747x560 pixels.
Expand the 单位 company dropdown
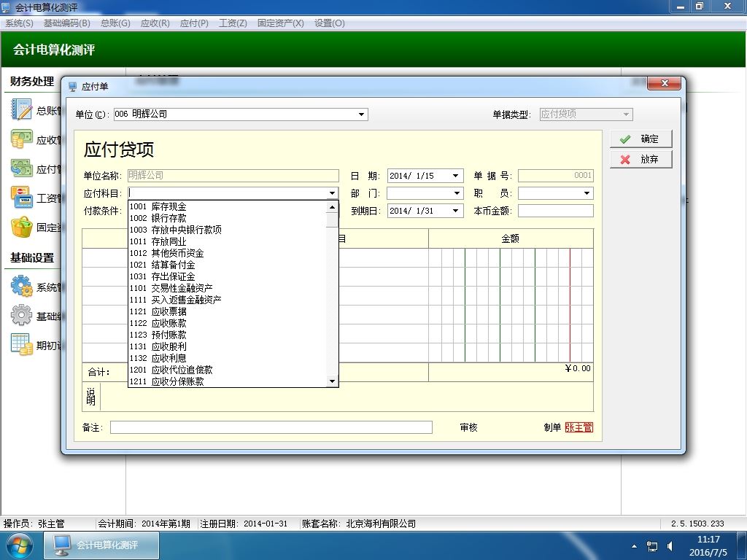tap(361, 114)
